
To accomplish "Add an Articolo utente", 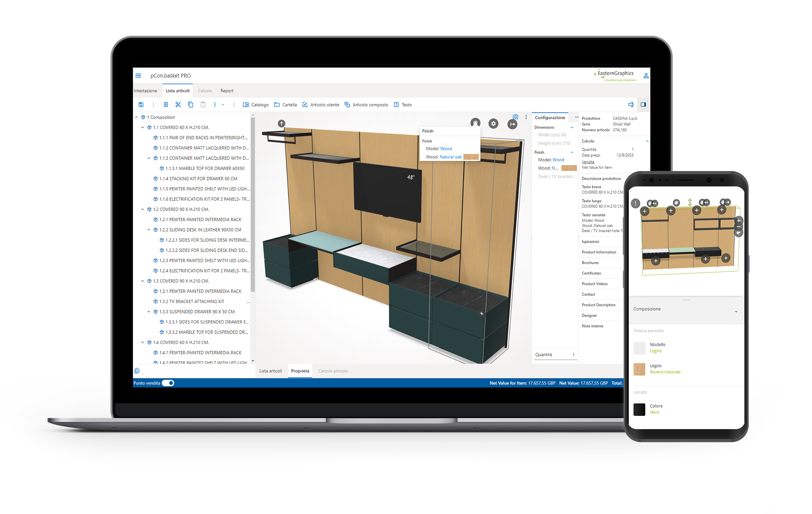I will pos(320,105).
